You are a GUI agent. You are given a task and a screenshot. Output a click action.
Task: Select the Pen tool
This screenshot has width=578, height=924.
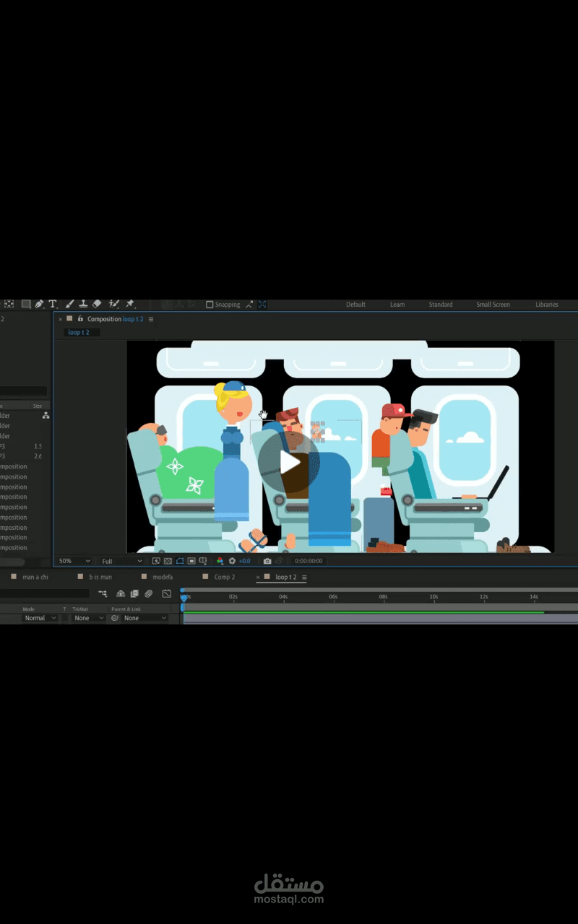coord(39,305)
